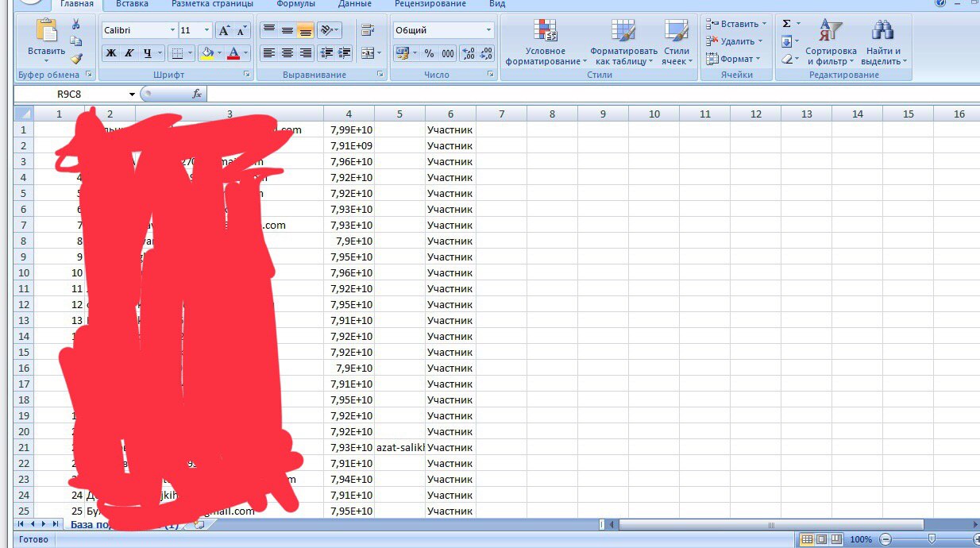
Task: Increase decimal places icon
Action: click(468, 53)
